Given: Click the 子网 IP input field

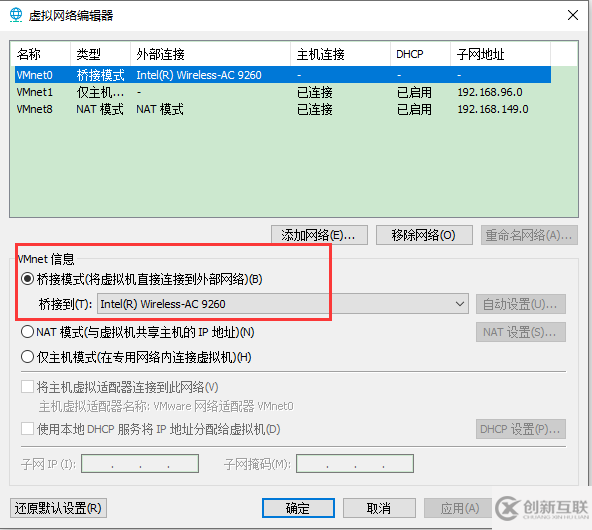Looking at the screenshot, I should [x=140, y=464].
